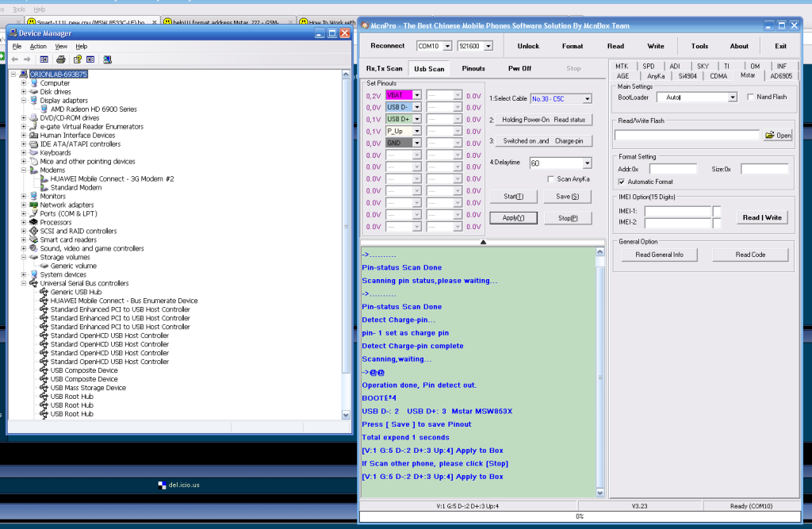This screenshot has width=812, height=529.
Task: Click the Save(S) pinout button
Action: 568,197
